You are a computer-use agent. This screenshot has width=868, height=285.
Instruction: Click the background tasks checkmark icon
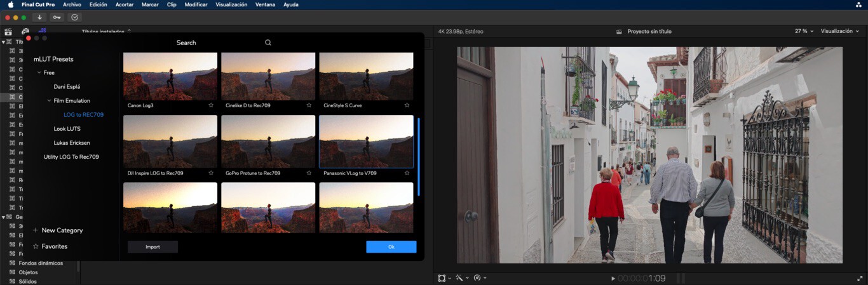coord(75,17)
